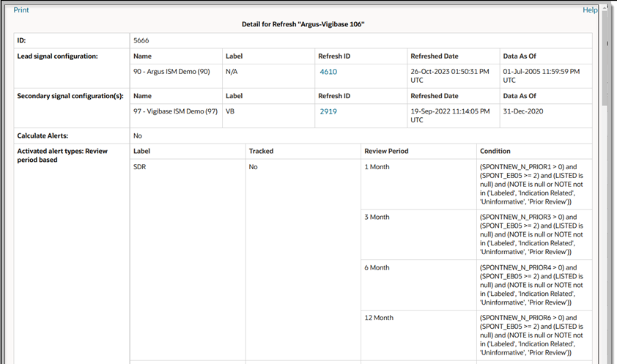This screenshot has height=364, width=617.
Task: Click 'Lead signal configuration:' label
Action: pyautogui.click(x=57, y=56)
